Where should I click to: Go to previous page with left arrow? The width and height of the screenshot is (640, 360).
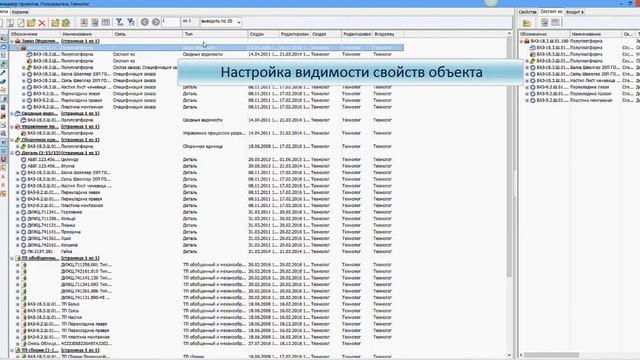click(144, 22)
